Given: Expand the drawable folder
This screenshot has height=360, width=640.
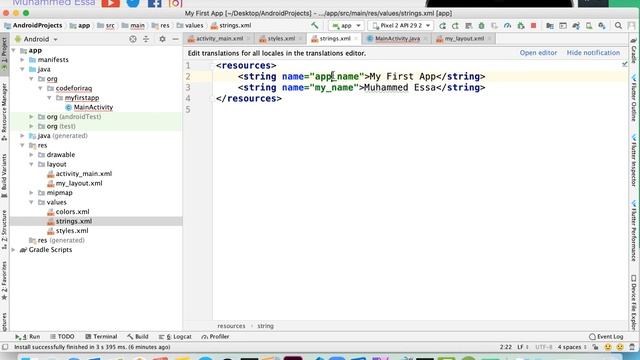Looking at the screenshot, I should click(x=32, y=155).
